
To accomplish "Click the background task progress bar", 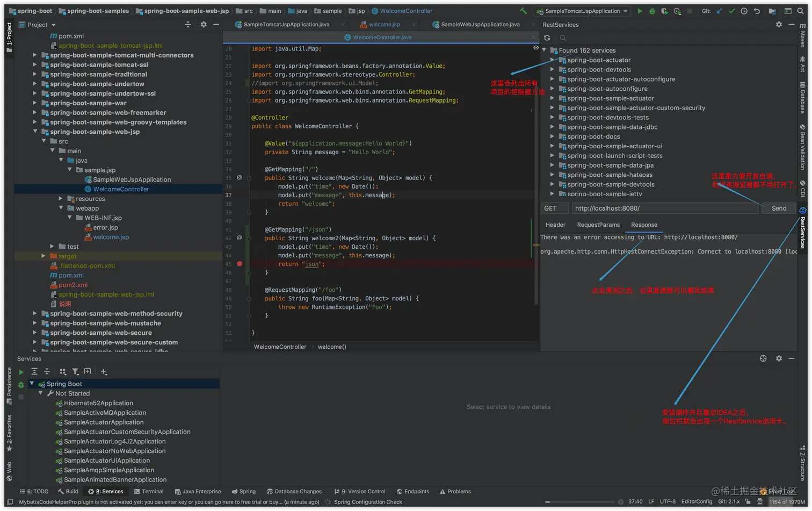I will click(x=579, y=502).
